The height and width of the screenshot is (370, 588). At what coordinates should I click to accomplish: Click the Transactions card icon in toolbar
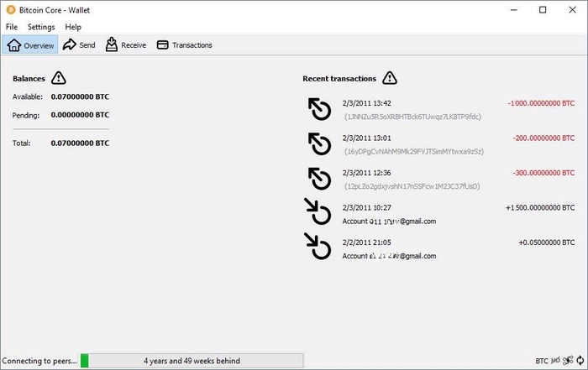pos(163,45)
